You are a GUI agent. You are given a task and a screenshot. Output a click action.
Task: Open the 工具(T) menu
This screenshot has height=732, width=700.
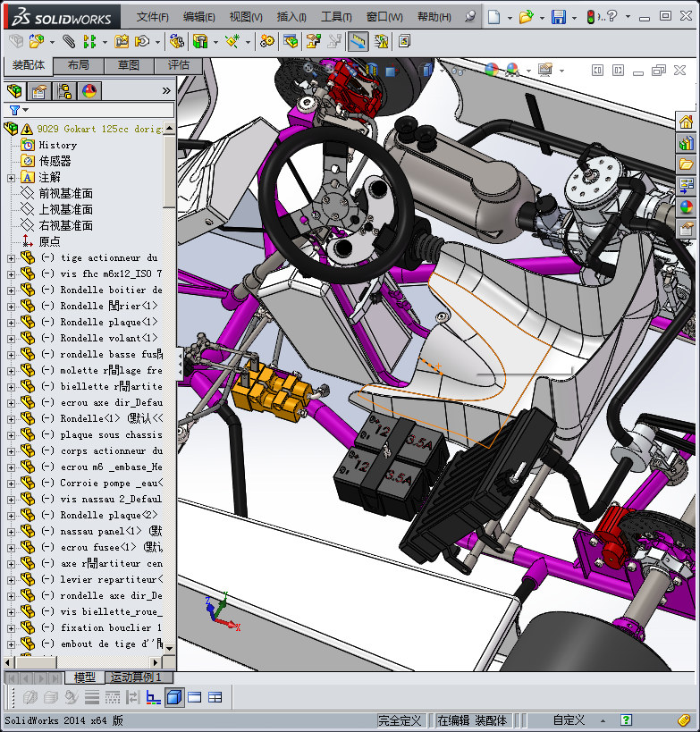point(336,17)
